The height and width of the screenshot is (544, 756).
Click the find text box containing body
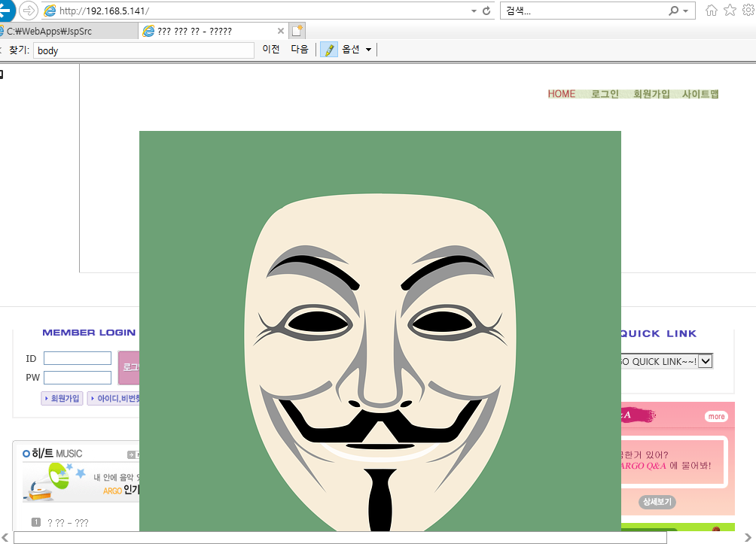[144, 50]
